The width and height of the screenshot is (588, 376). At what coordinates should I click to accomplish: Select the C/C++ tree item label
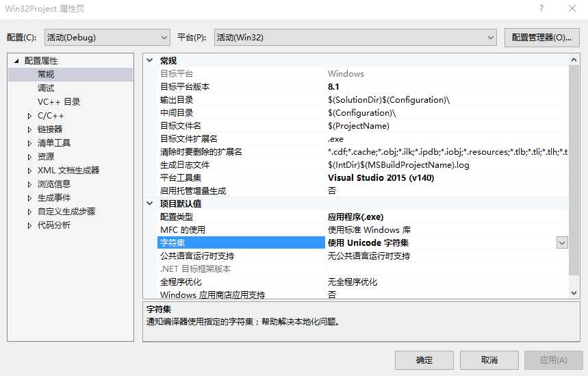(51, 116)
